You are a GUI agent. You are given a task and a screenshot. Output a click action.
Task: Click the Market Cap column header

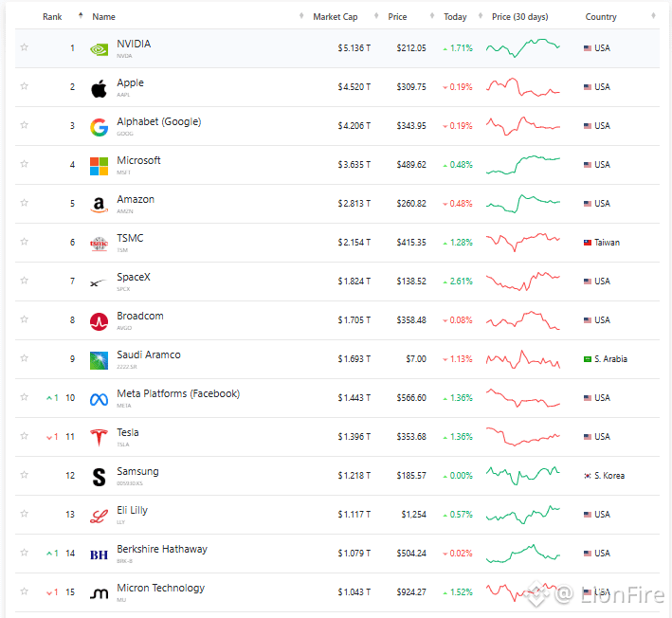click(336, 17)
